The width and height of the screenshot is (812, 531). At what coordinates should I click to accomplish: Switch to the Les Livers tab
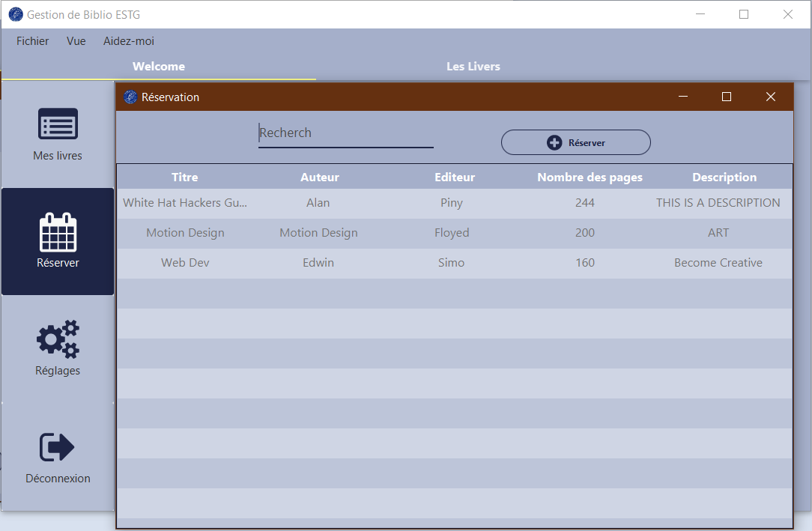[473, 66]
